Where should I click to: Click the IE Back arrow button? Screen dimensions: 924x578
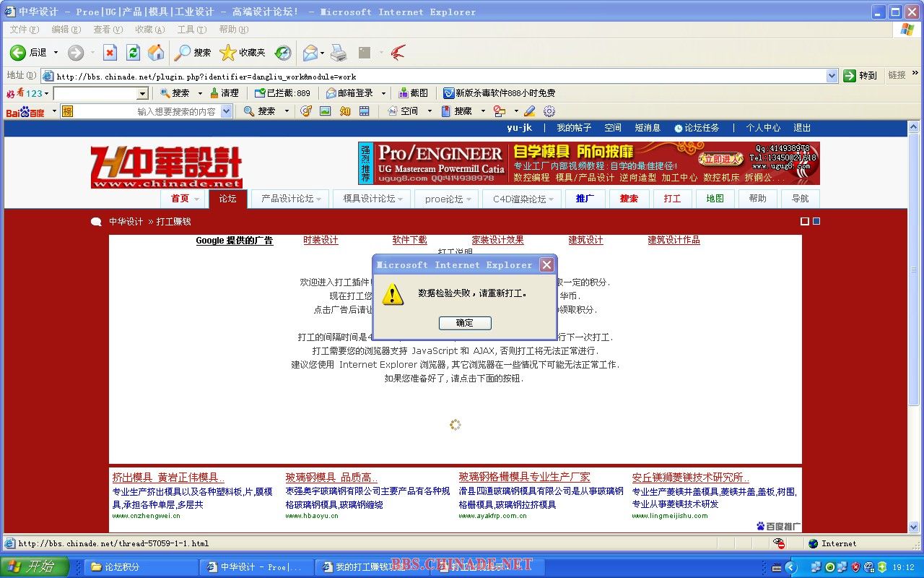click(x=19, y=52)
